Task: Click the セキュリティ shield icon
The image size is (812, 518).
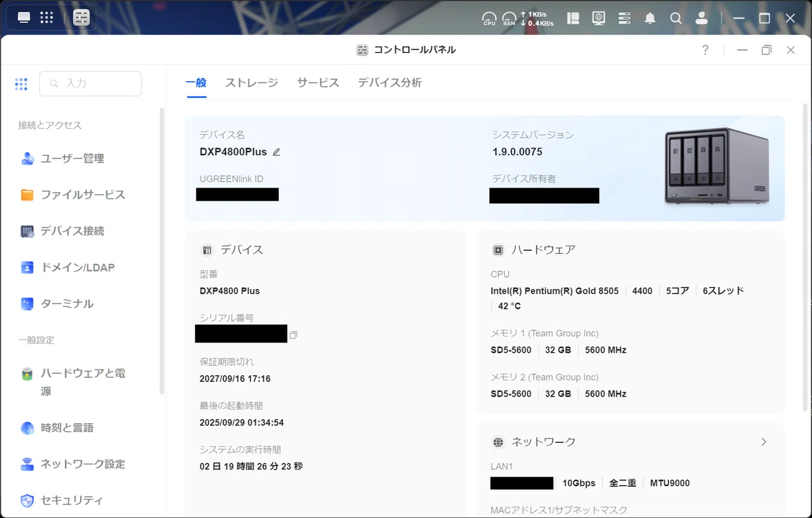Action: tap(27, 501)
